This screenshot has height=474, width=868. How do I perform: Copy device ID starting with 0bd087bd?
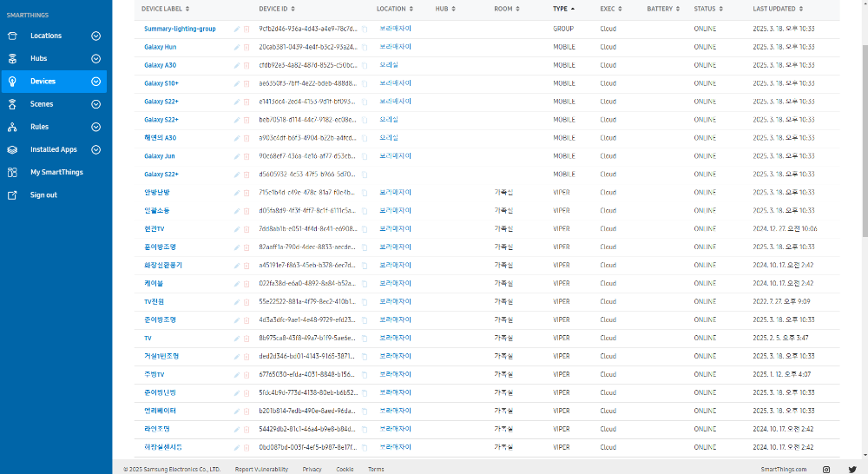365,448
